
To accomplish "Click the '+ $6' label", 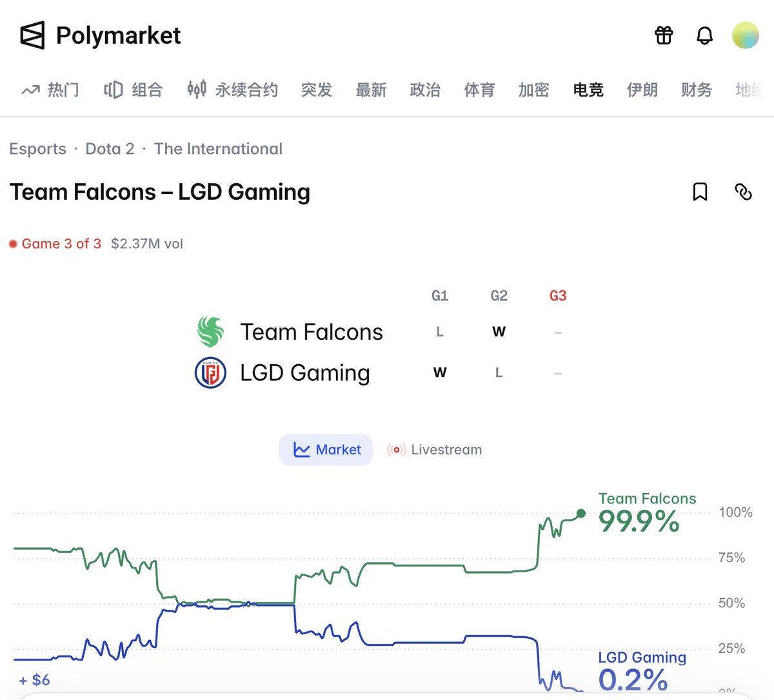I will (34, 680).
